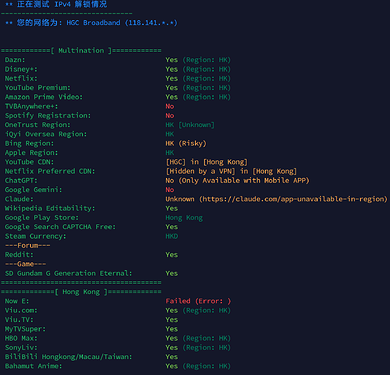Click the 'HKD' currency value
This screenshot has height=375, width=390.
tap(172, 236)
